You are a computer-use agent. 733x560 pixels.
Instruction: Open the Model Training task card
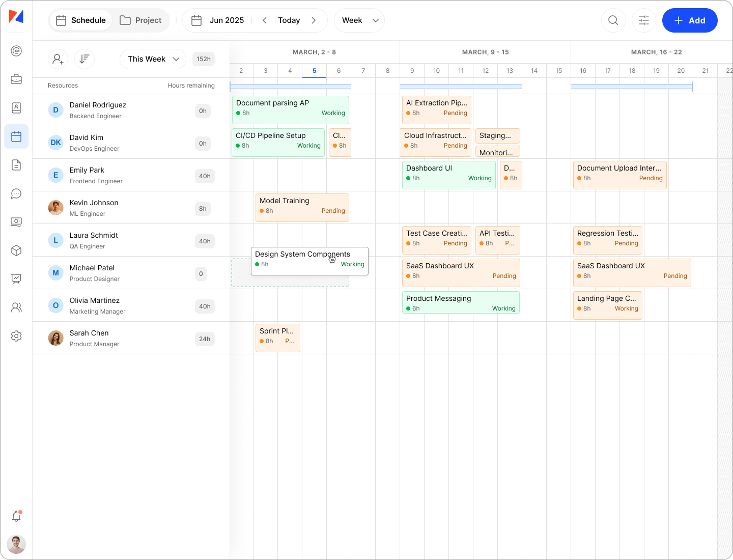(x=302, y=207)
